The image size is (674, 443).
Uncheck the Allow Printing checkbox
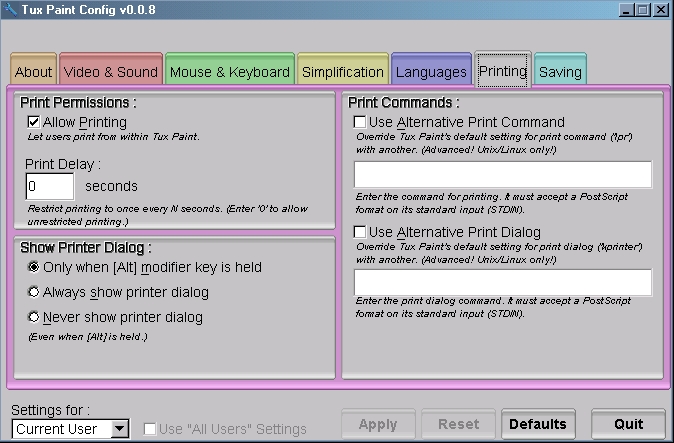coord(34,122)
